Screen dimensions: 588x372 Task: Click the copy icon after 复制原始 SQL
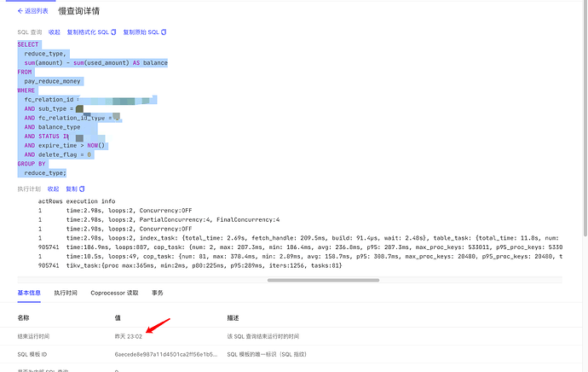[164, 32]
